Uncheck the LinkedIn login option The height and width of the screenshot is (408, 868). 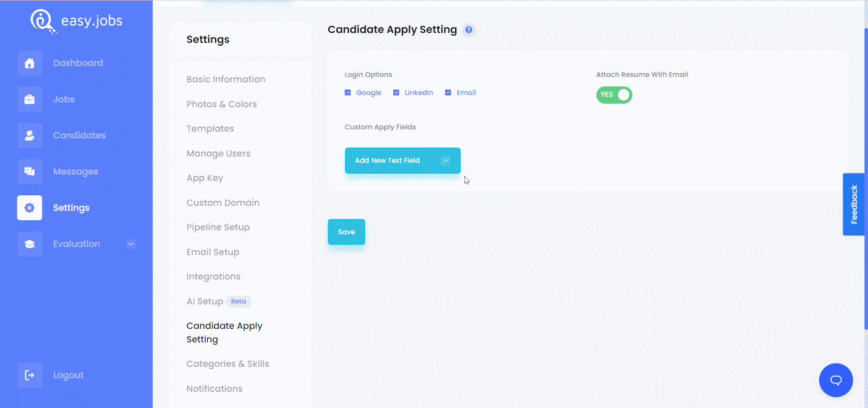(x=396, y=93)
